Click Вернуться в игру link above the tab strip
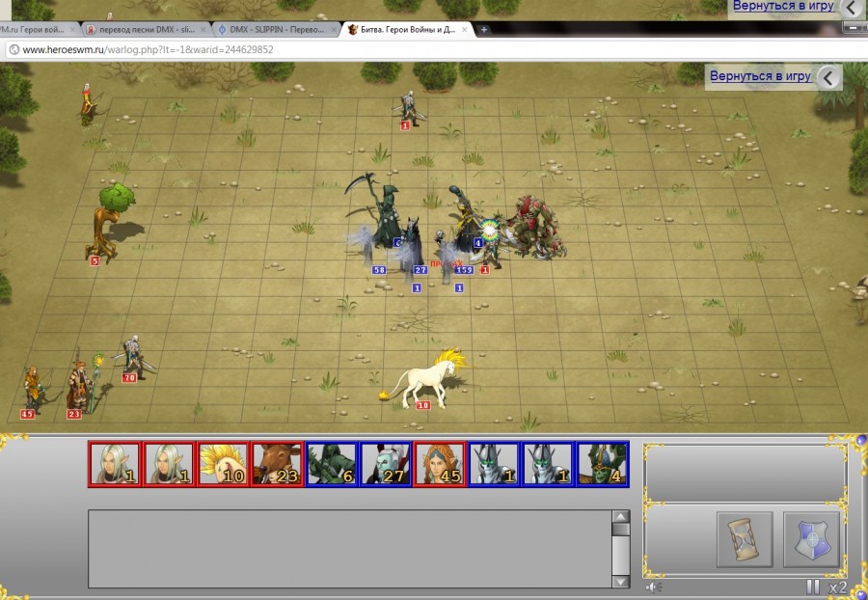The image size is (868, 600). click(783, 6)
